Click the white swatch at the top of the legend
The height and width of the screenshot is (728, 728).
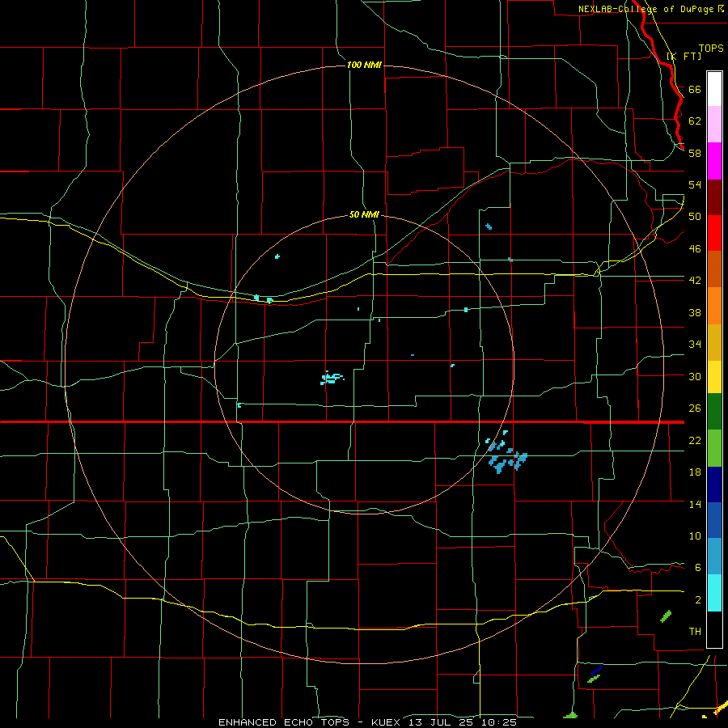coord(714,89)
